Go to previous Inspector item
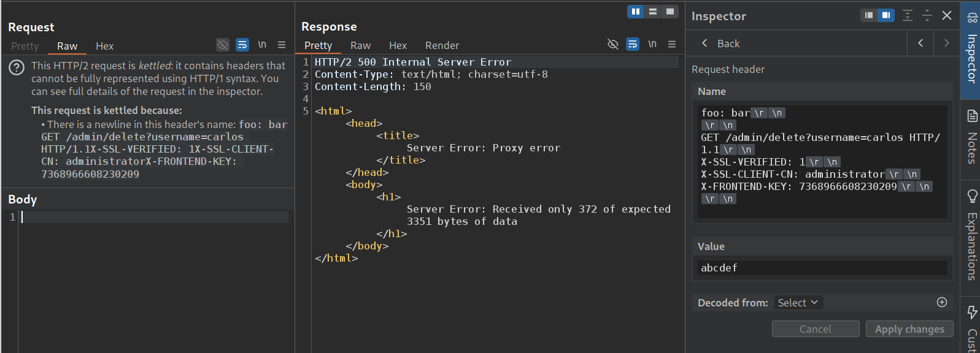Image resolution: width=980 pixels, height=353 pixels. click(920, 43)
